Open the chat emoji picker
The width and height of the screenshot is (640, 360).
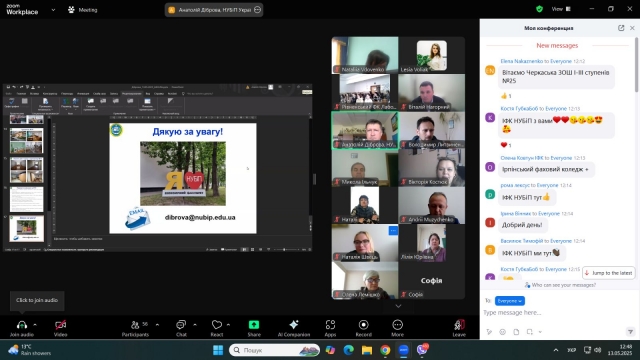(x=502, y=332)
